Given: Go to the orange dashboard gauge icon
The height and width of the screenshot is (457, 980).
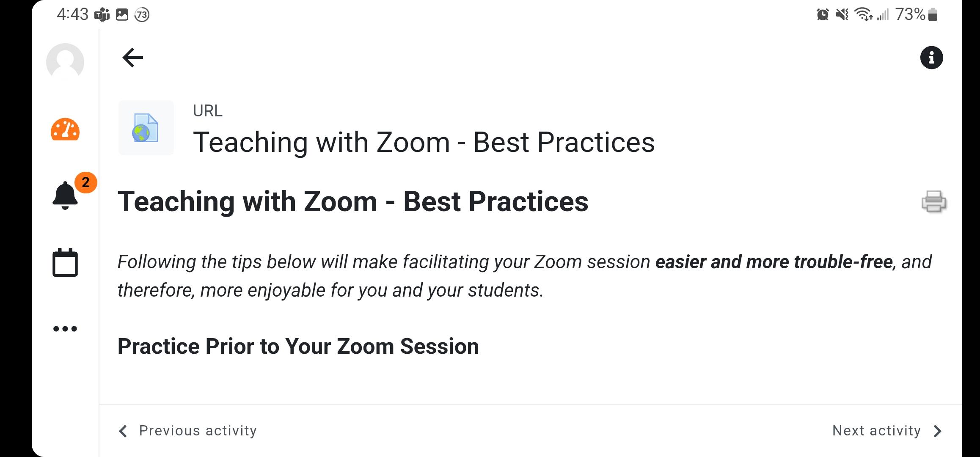Looking at the screenshot, I should pos(65,129).
